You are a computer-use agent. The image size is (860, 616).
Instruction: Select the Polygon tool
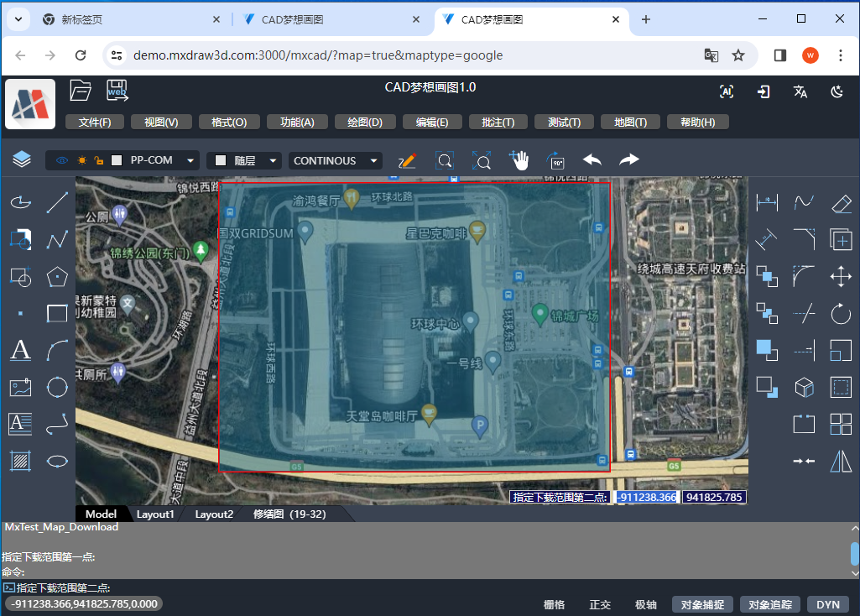pyautogui.click(x=57, y=276)
